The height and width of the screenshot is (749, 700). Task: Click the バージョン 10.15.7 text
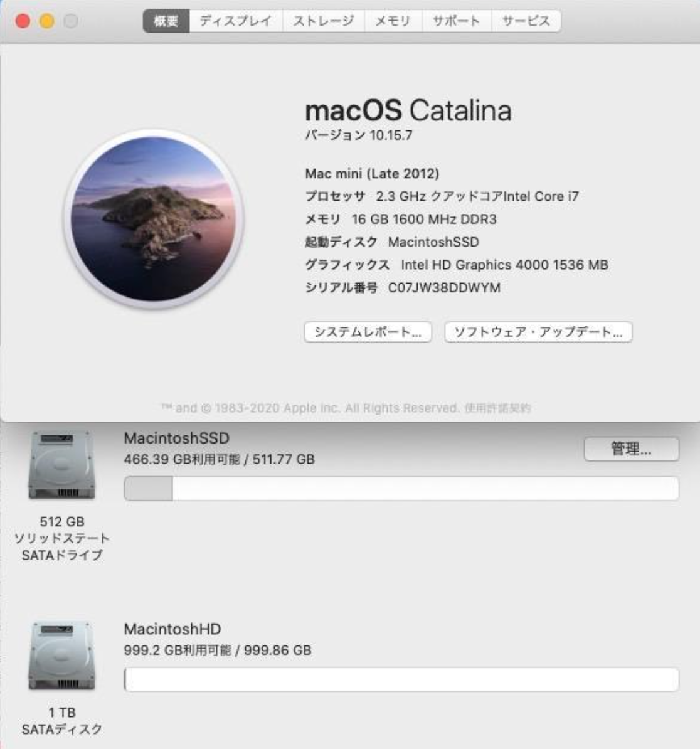[359, 135]
